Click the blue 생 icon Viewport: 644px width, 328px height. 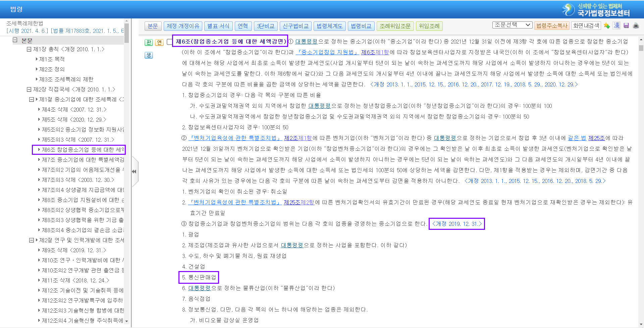pos(149,55)
